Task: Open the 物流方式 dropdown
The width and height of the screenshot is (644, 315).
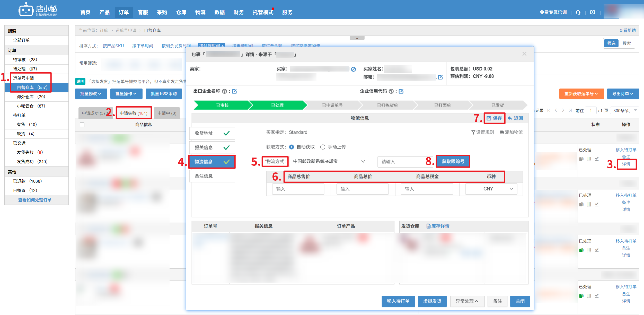Action: click(329, 161)
